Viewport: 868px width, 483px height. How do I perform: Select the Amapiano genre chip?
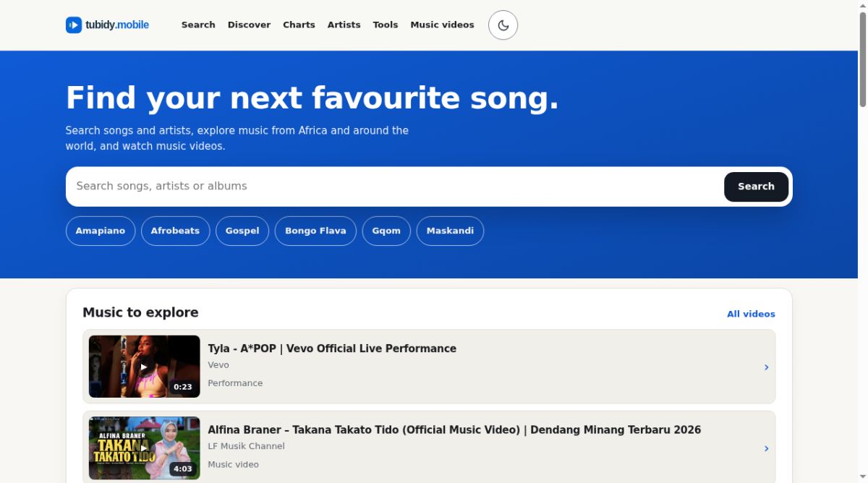point(101,231)
